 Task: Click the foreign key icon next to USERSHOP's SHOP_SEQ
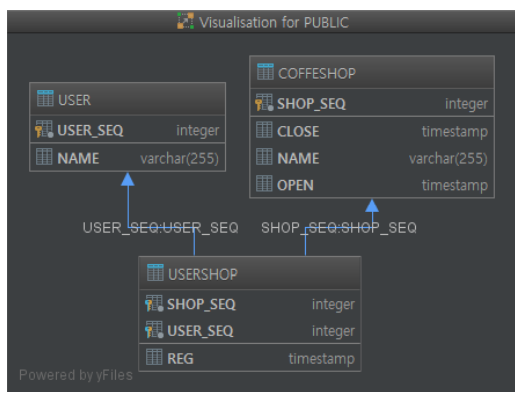tap(154, 303)
